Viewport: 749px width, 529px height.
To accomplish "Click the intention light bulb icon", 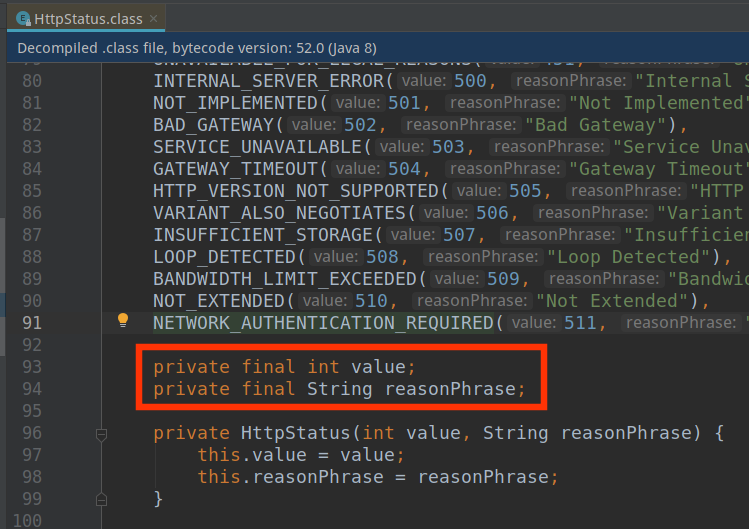I will point(123,321).
